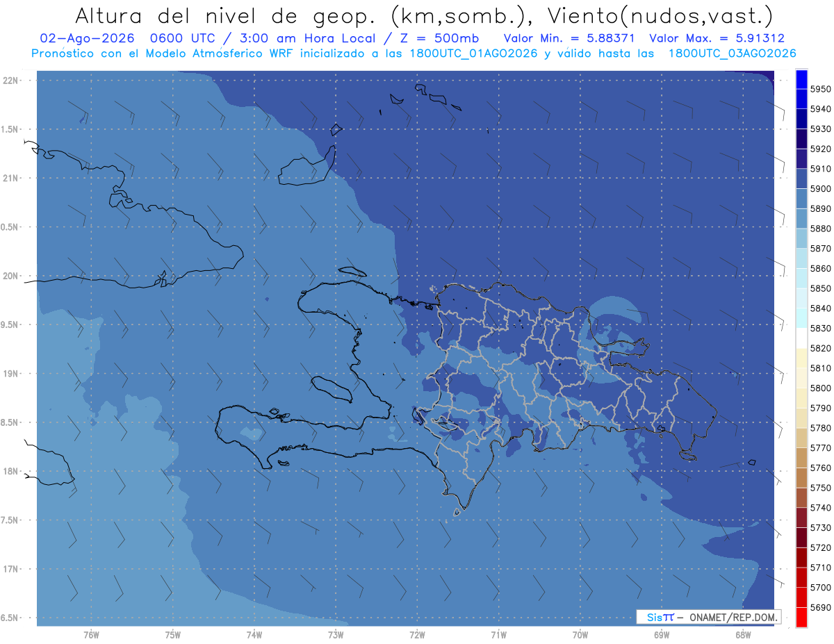Select validity end time '1800UTC_03AGO2026'
The height and width of the screenshot is (644, 834).
[732, 53]
